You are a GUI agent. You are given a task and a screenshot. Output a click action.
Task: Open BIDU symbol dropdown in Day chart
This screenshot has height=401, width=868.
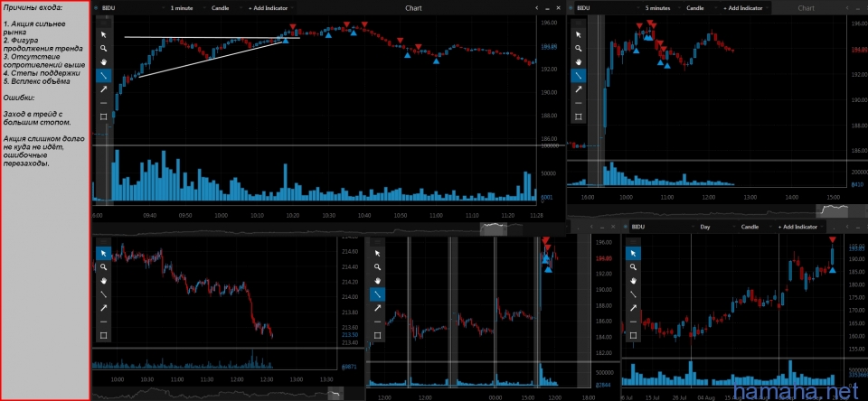(x=661, y=227)
